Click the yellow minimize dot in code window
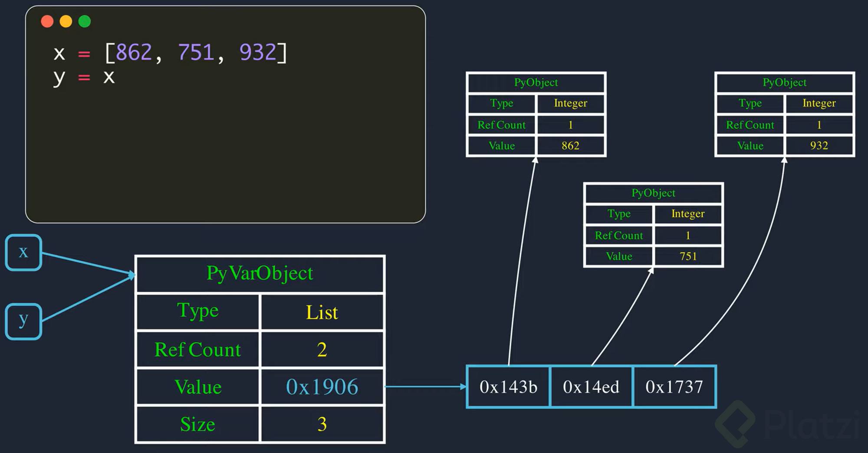The height and width of the screenshot is (453, 868). 66,21
